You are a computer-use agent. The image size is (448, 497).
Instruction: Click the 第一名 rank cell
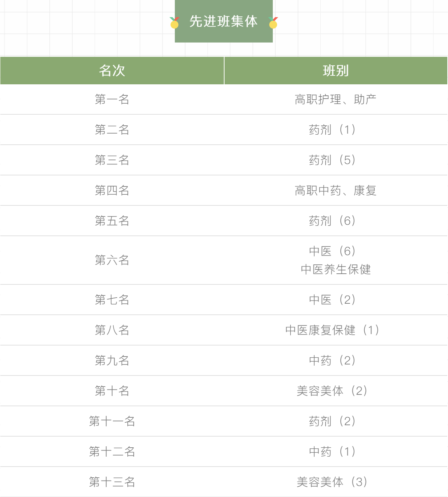pyautogui.click(x=112, y=99)
